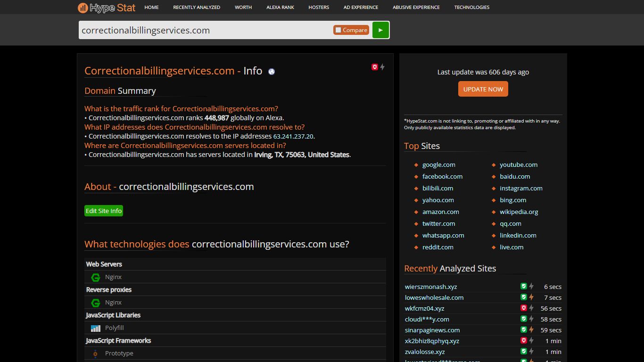Screen dimensions: 644x362
Task: Open baidu.com in Top Sites
Action: 515,176
